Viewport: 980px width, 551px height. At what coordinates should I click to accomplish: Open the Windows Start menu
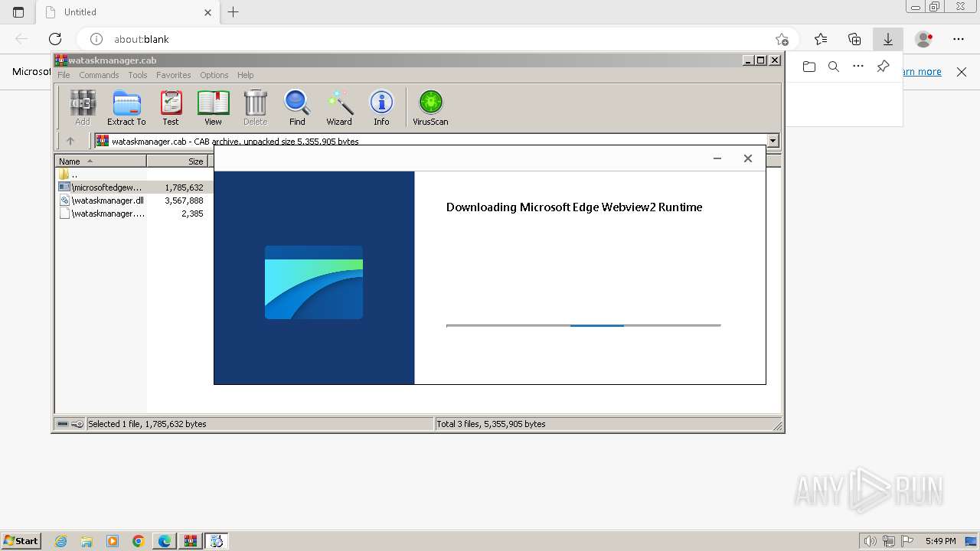[21, 540]
